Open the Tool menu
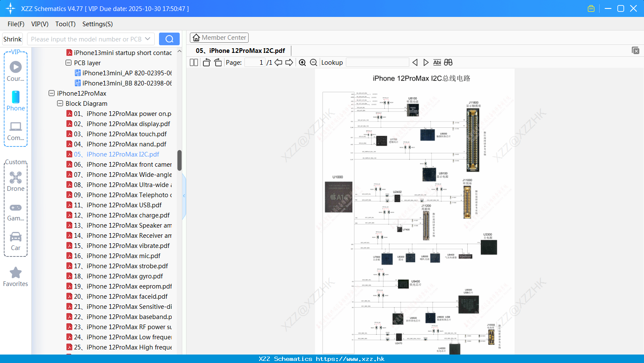The height and width of the screenshot is (363, 644). 66,24
